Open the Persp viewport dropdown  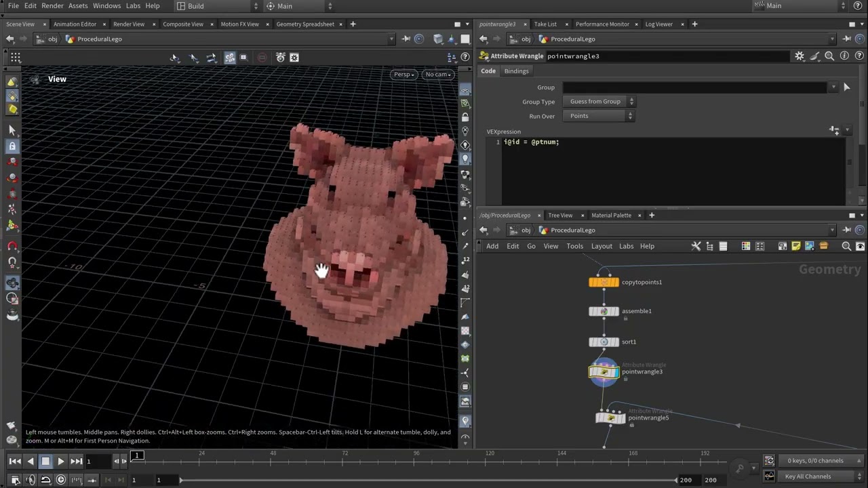pos(403,75)
